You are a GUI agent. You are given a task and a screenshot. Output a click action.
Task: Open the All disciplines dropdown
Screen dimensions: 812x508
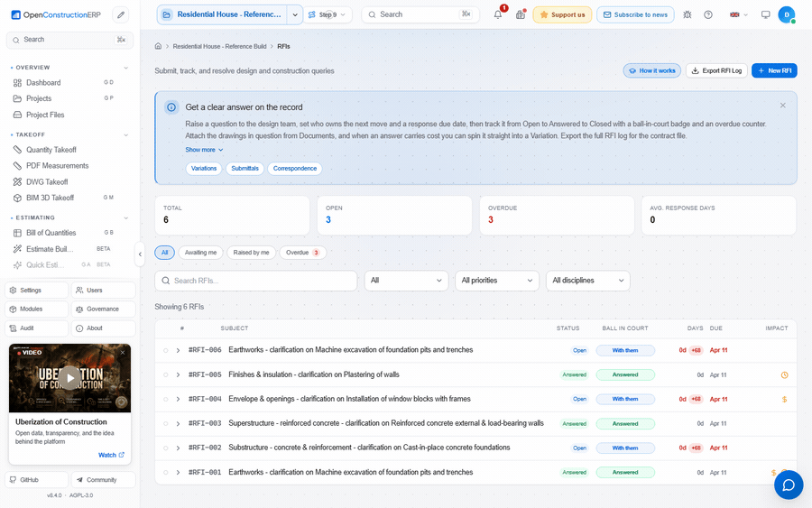[x=587, y=281]
